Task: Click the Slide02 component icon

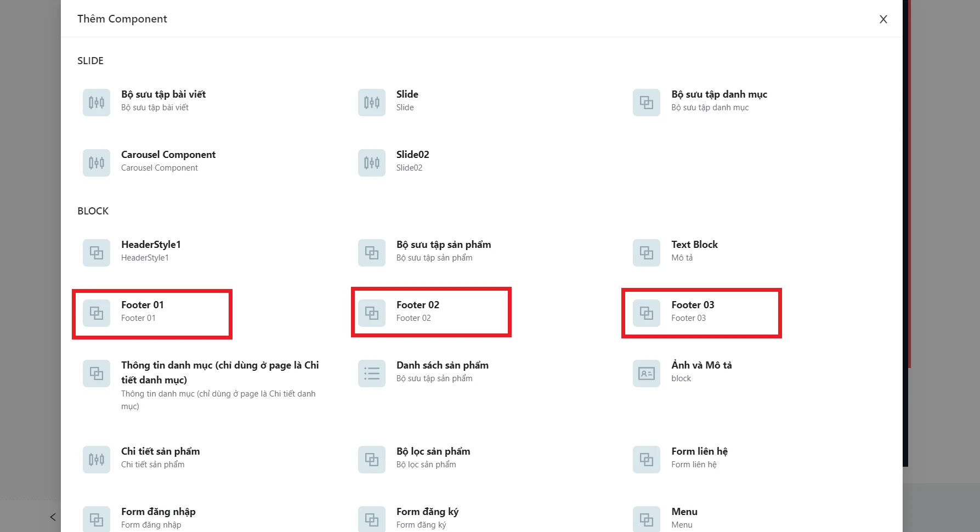Action: pyautogui.click(x=371, y=163)
